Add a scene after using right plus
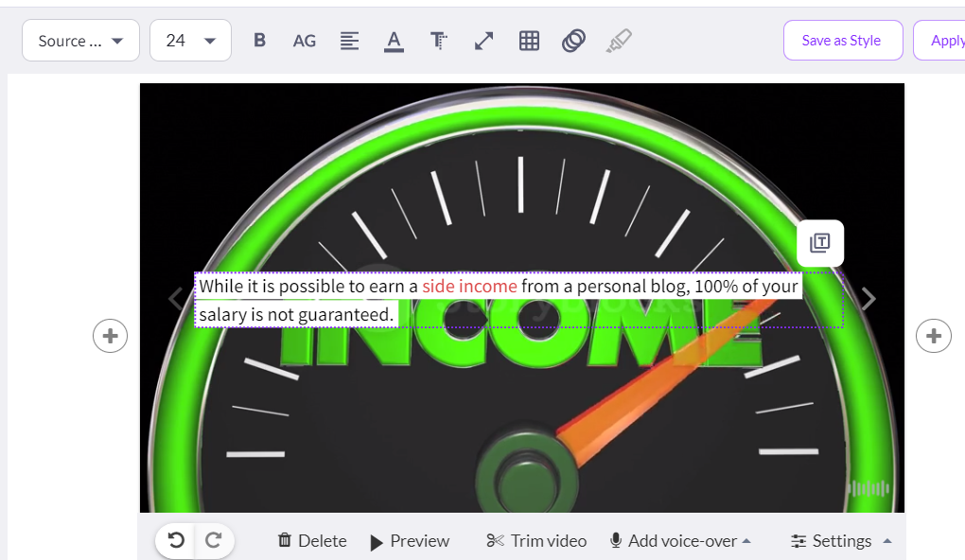This screenshot has height=560, width=965. (933, 336)
